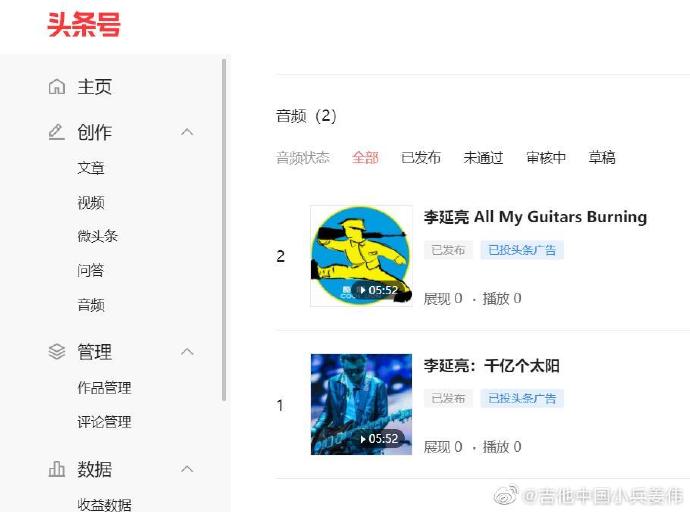Play the All My Guitars Burning audio
Image resolution: width=690 pixels, height=512 pixels.
(x=378, y=290)
